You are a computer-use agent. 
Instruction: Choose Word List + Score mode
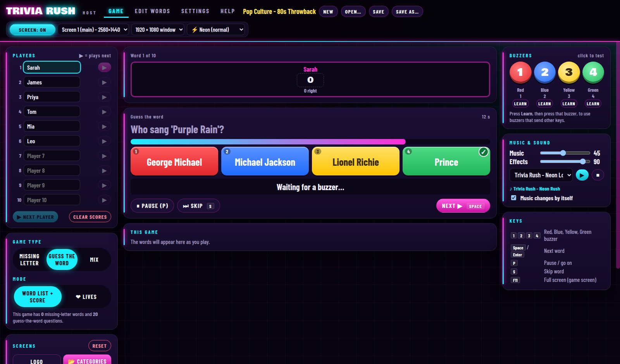pyautogui.click(x=38, y=297)
